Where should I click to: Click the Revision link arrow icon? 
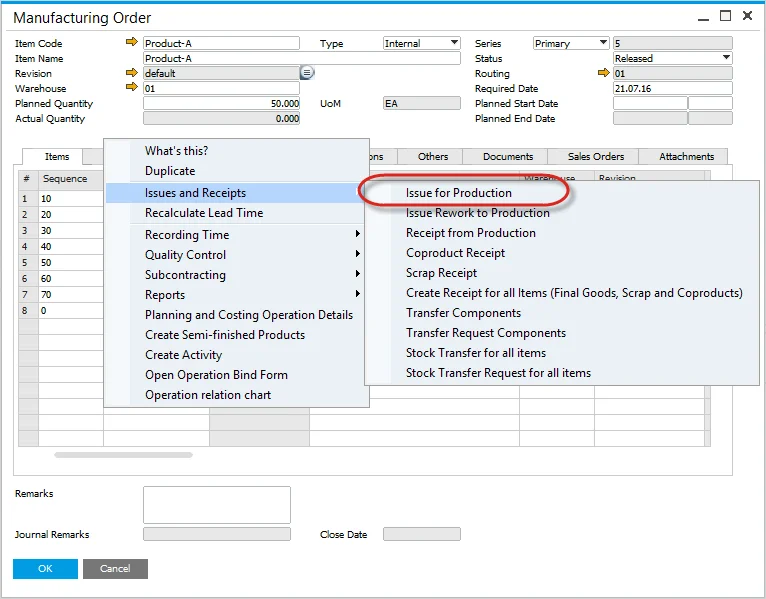point(131,73)
